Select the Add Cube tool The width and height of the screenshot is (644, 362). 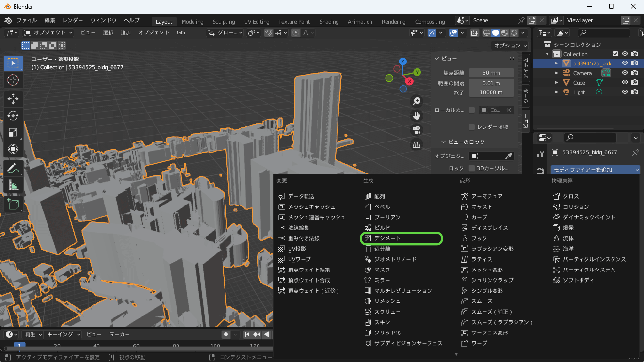point(13,204)
